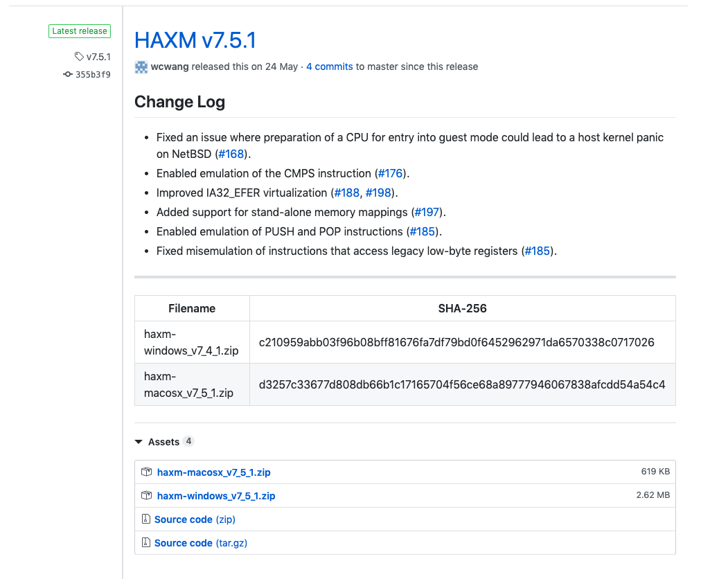The image size is (728, 579).
Task: Open wcwang's avatar image
Action: 141,66
